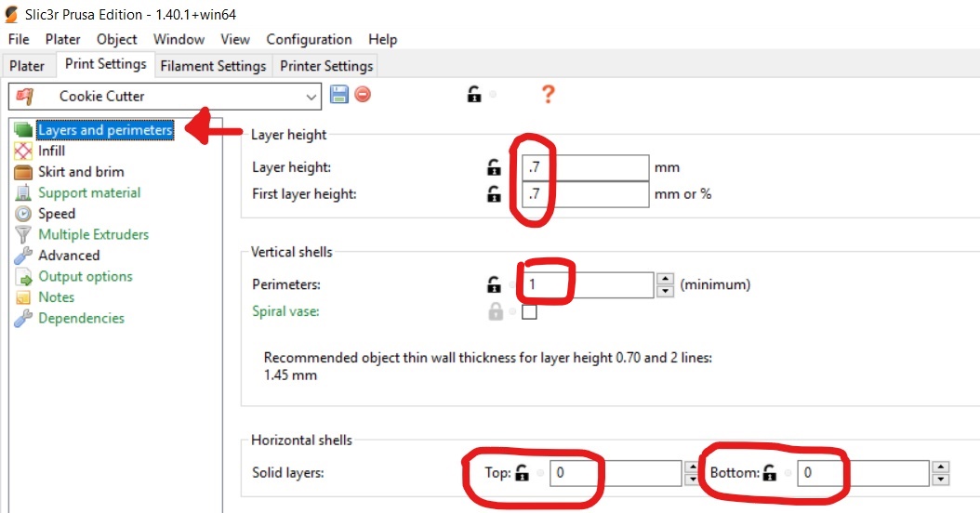
Task: Select Skirt and brim settings page
Action: pos(81,172)
